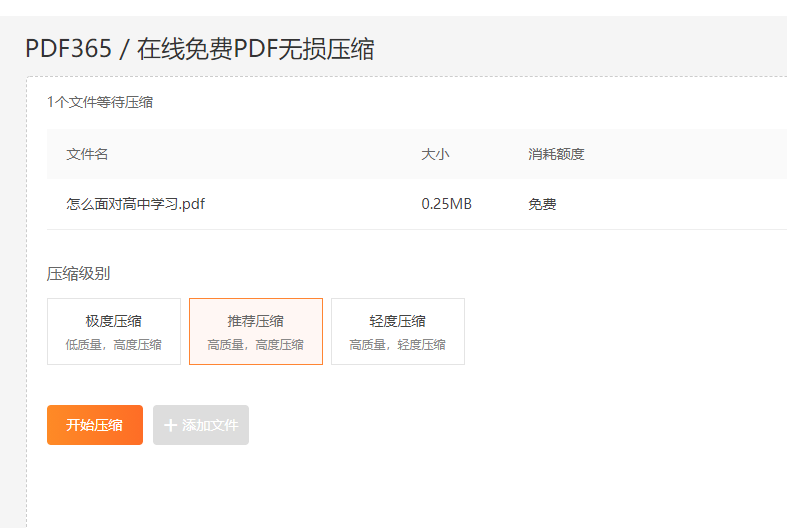
Task: Click the 在线免费PDF无损压缩 page title
Action: (x=255, y=49)
